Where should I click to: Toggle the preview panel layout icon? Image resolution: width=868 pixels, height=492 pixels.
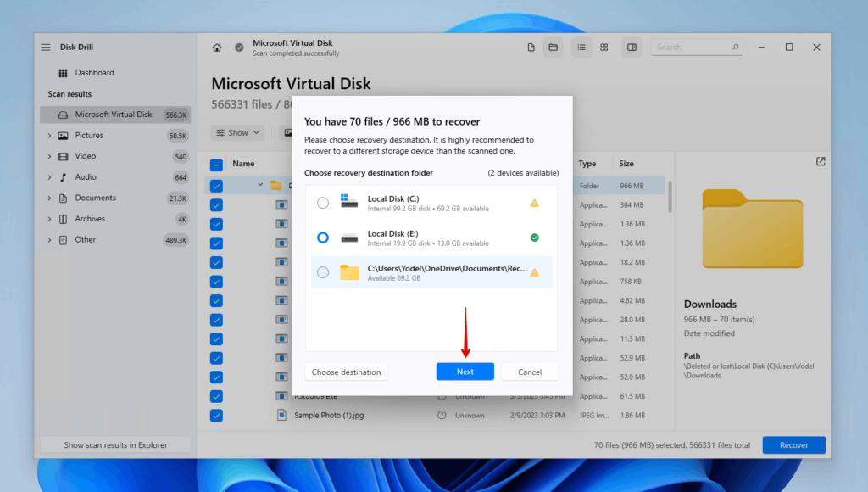coord(631,47)
